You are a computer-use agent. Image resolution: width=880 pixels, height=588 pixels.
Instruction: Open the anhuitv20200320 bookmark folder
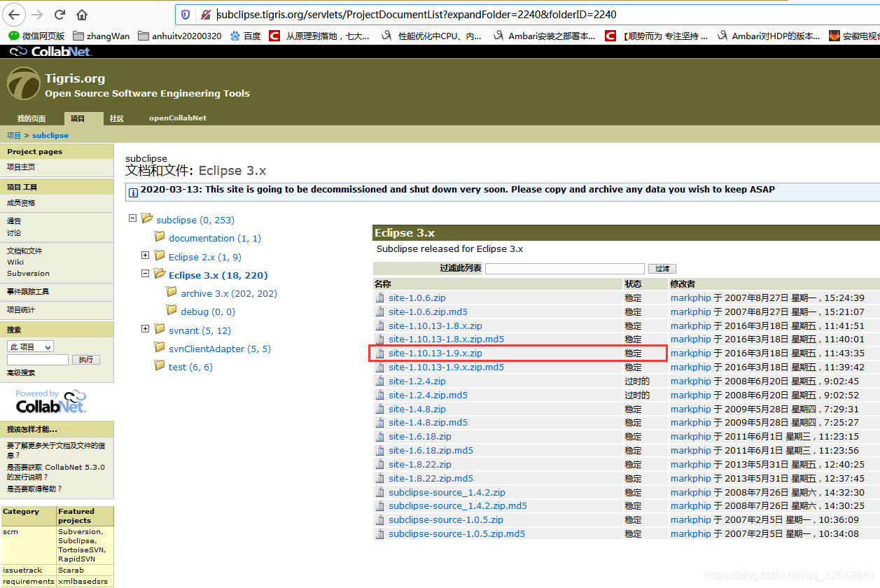pyautogui.click(x=179, y=36)
